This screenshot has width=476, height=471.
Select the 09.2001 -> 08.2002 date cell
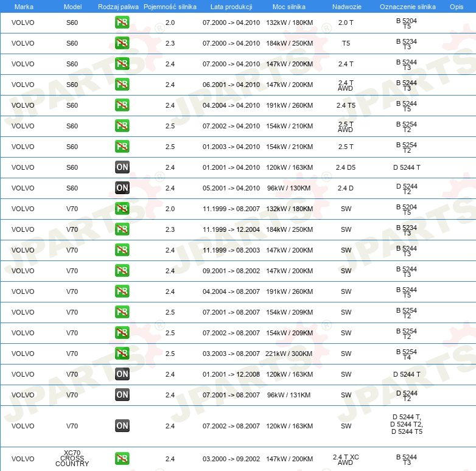pyautogui.click(x=231, y=271)
